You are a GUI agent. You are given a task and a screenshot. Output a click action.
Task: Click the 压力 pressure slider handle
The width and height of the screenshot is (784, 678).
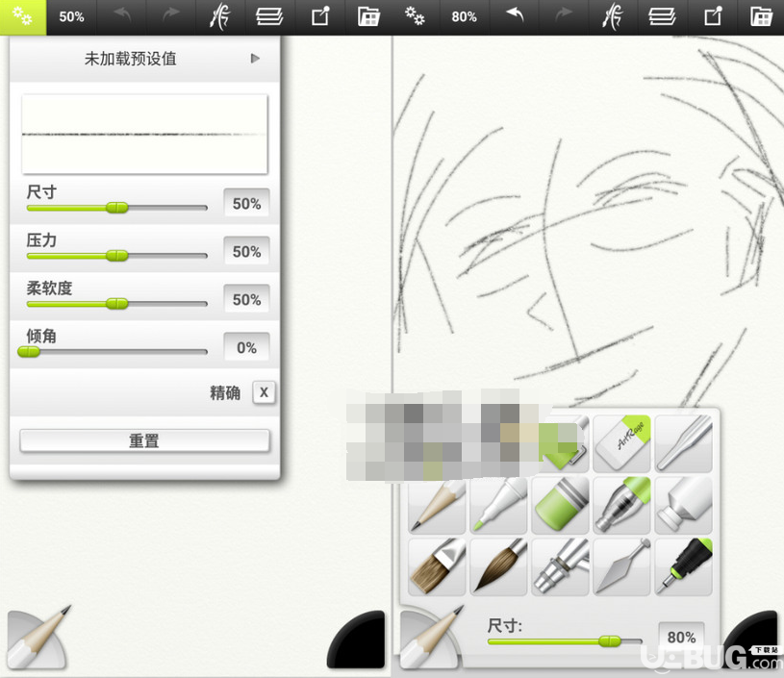(117, 256)
